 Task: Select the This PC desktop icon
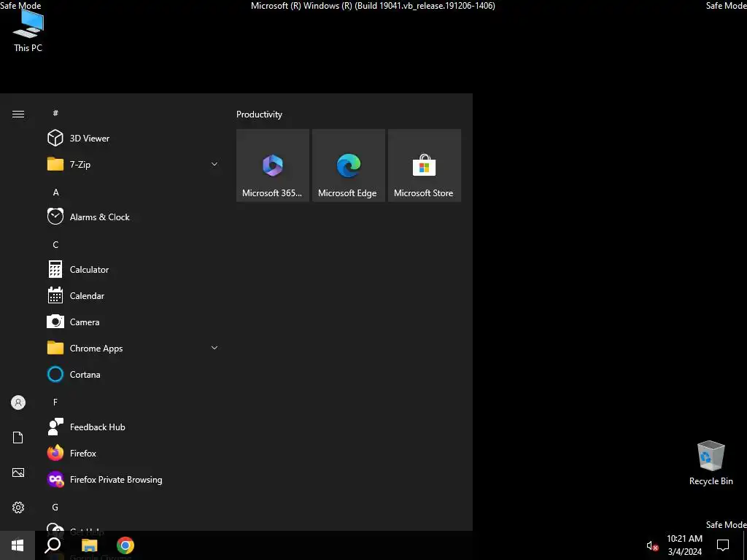pos(28,31)
